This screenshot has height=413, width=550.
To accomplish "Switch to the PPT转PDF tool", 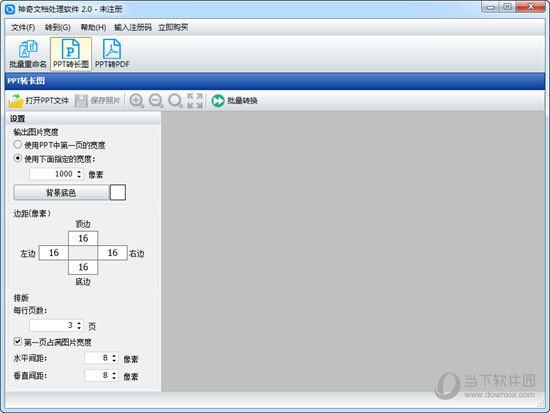I will coord(112,54).
